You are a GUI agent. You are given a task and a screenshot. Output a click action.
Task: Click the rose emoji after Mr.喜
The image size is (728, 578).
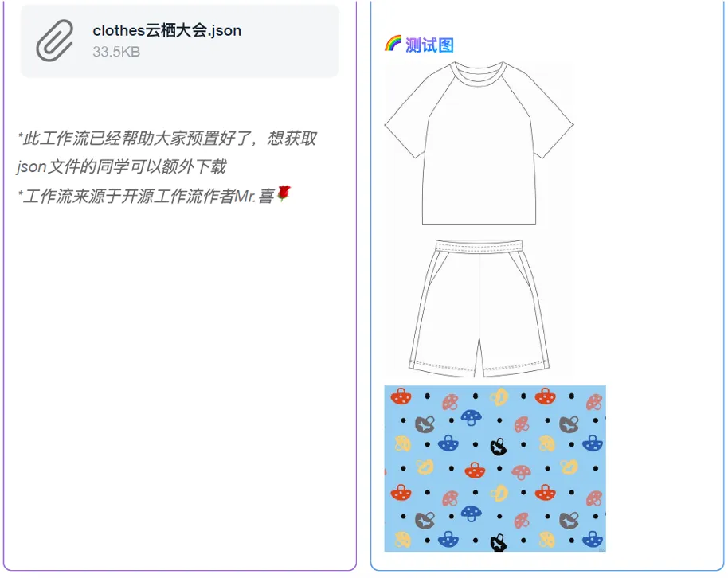284,193
